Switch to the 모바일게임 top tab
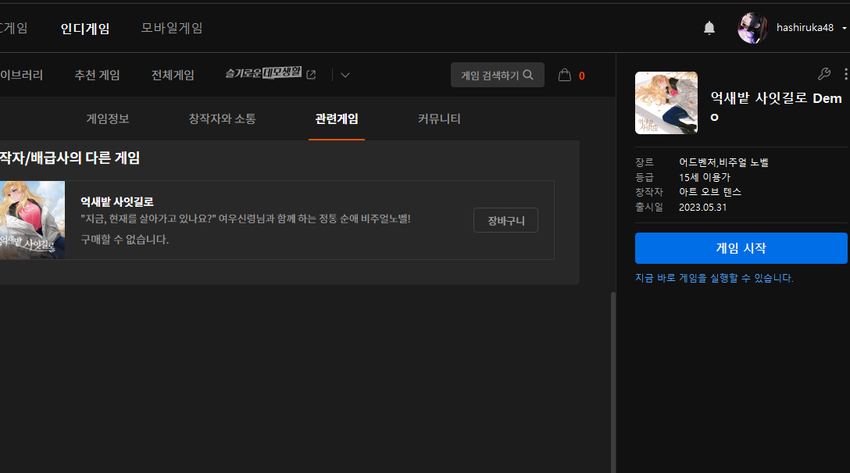The image size is (850, 473). (172, 28)
